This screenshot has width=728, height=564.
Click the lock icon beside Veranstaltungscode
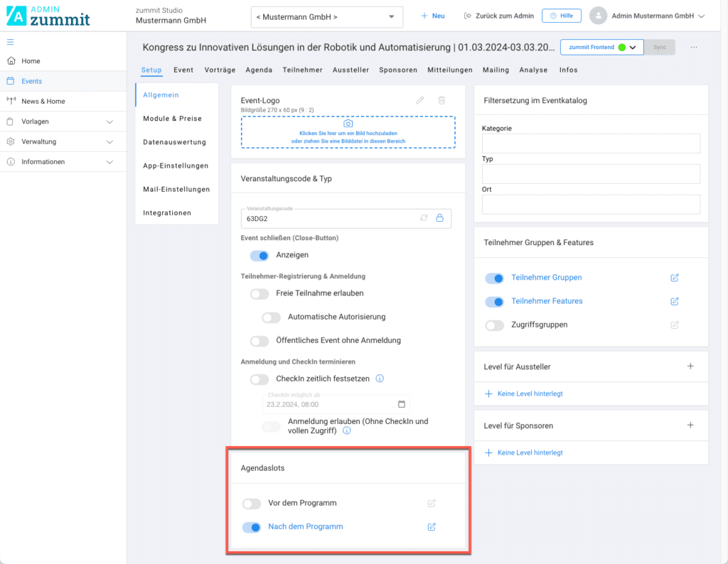coord(439,218)
